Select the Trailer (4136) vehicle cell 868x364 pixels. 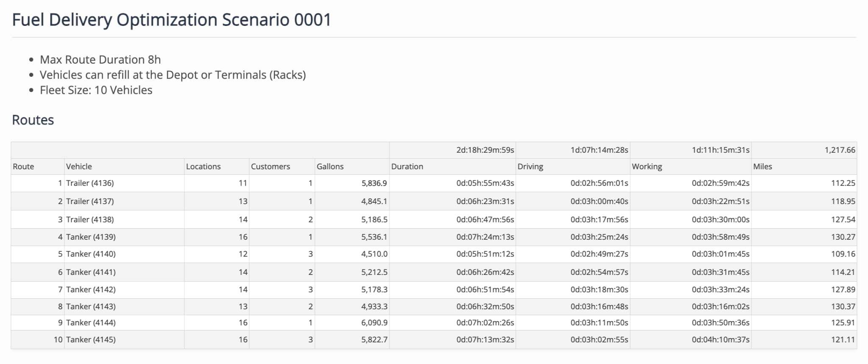tap(90, 183)
